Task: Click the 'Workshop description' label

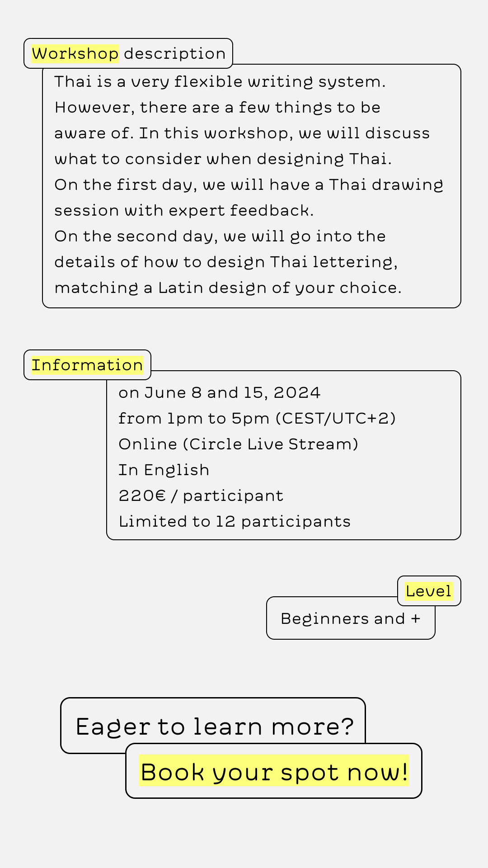Action: (x=128, y=53)
